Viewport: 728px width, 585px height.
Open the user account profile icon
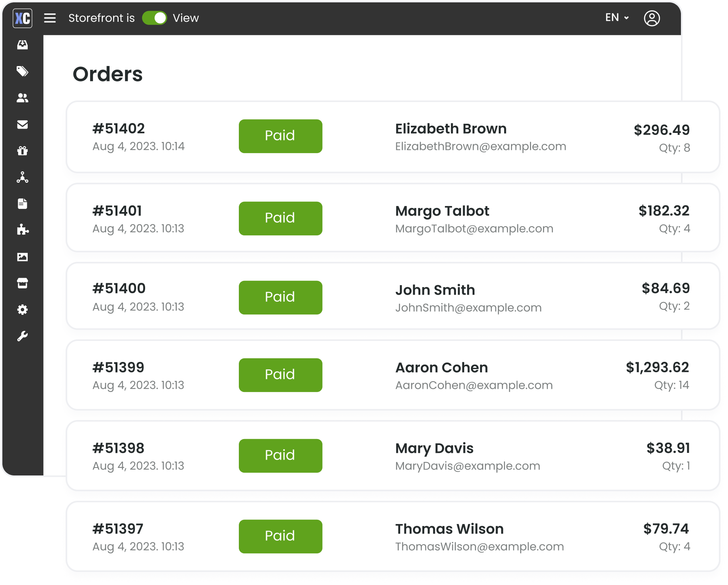652,18
